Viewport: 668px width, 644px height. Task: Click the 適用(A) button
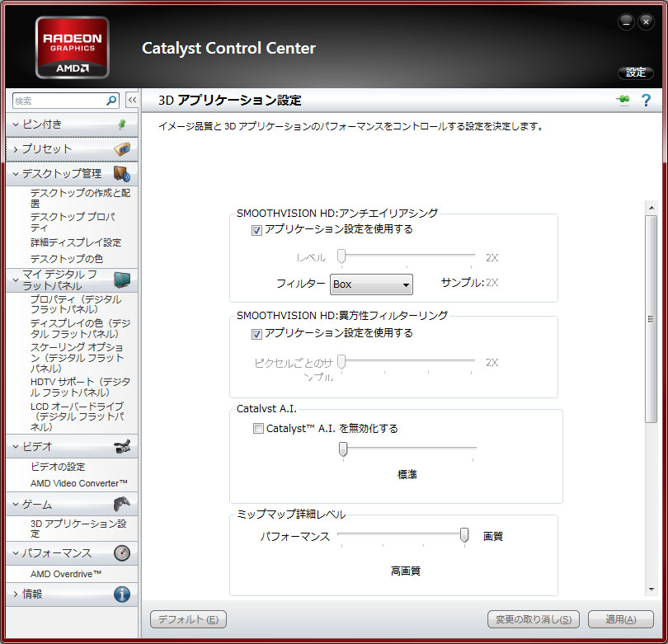[x=621, y=619]
